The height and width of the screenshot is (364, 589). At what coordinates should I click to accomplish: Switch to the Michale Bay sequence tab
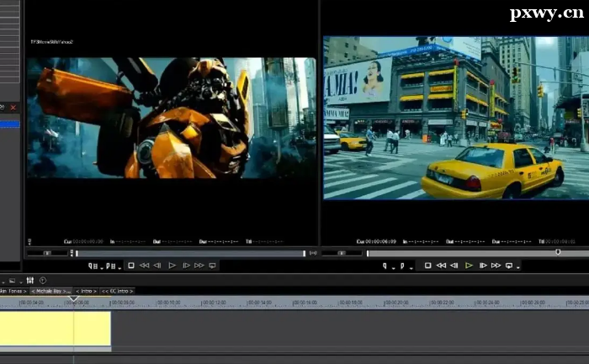coord(51,291)
